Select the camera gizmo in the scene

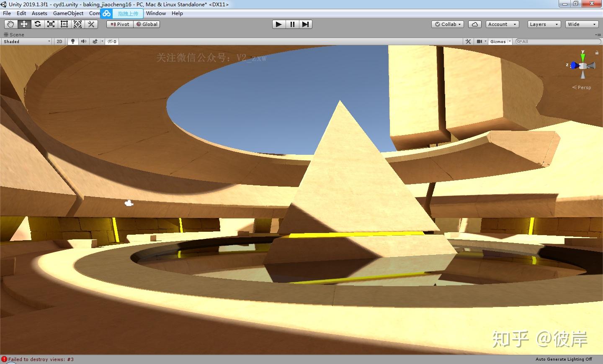coord(129,203)
